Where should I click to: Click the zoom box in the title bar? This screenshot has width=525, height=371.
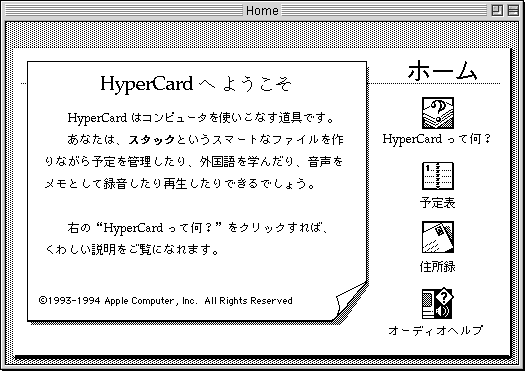(497, 10)
